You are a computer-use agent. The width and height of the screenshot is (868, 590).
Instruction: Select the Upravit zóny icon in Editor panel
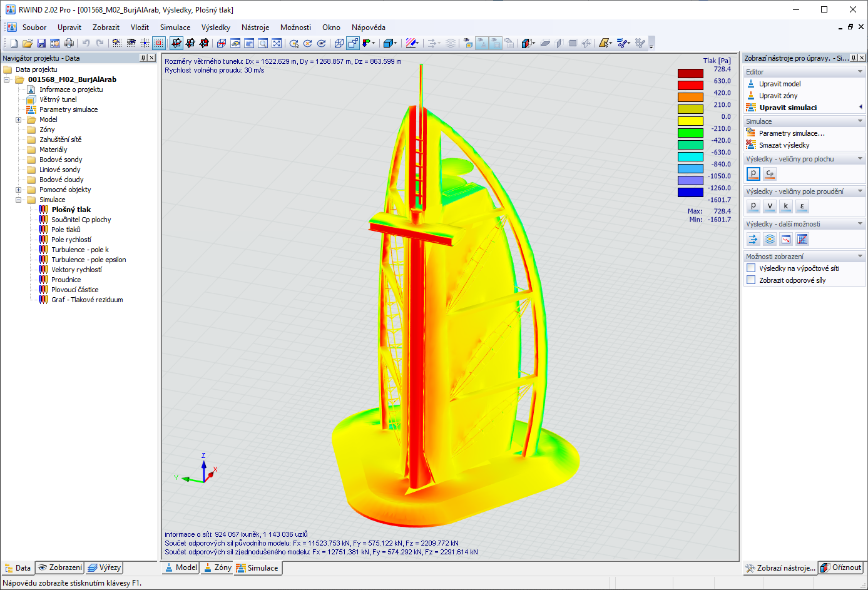750,94
